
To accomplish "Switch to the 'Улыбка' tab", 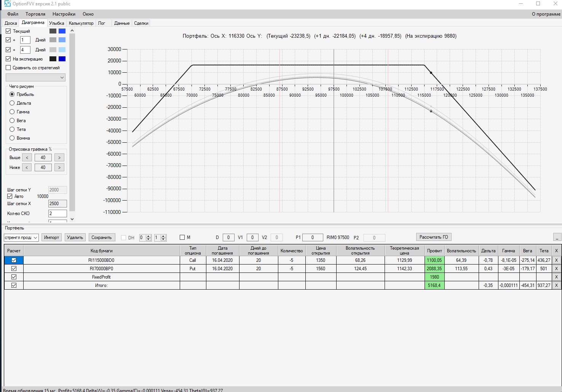I will [x=56, y=23].
